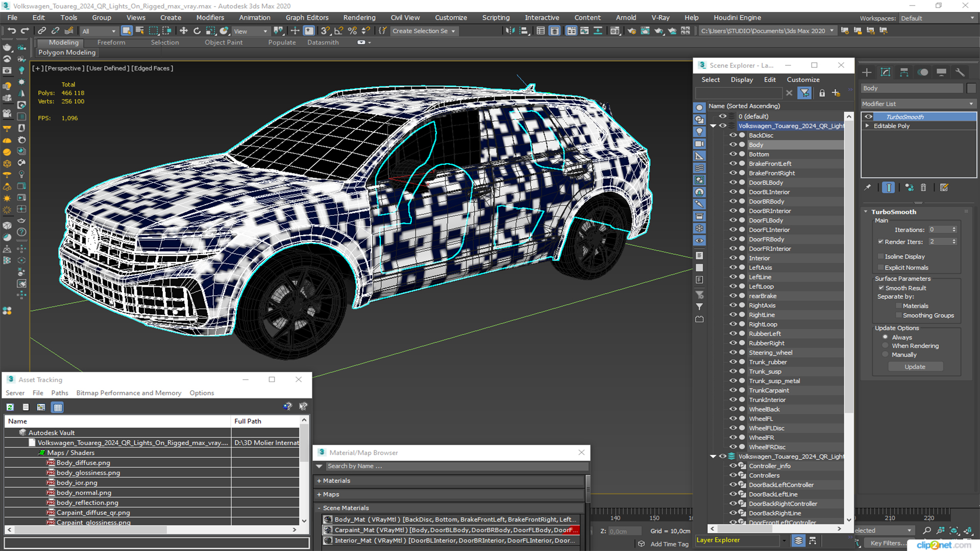Open the Hierarchy command panel tab

904,72
